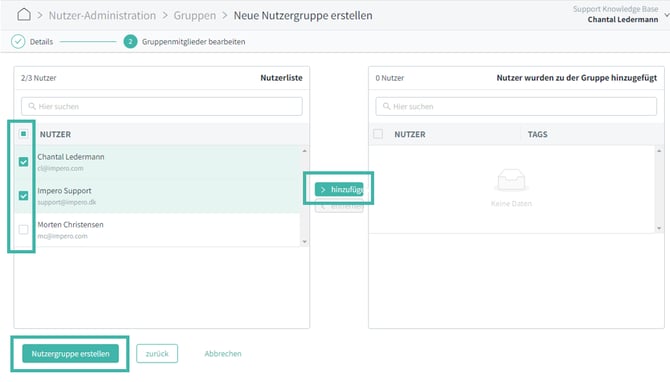Click down arrow of Nutzerliste scrollbar
The height and width of the screenshot is (382, 670).
click(x=304, y=241)
